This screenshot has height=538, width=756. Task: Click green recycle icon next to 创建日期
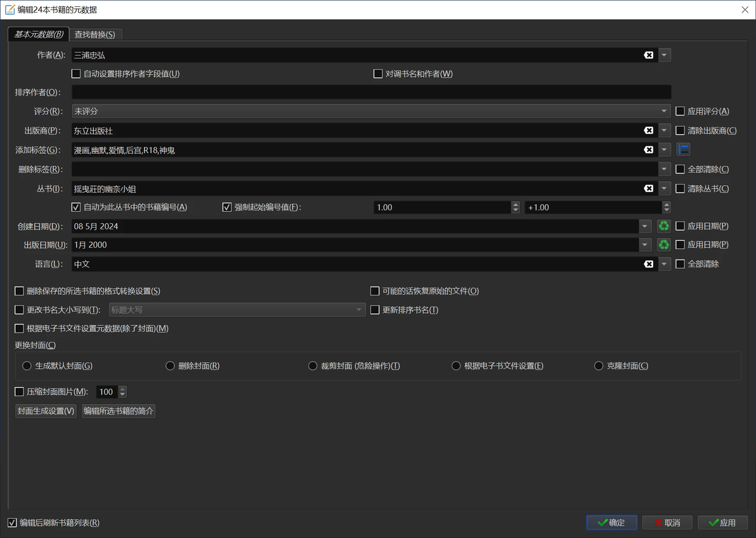[664, 226]
